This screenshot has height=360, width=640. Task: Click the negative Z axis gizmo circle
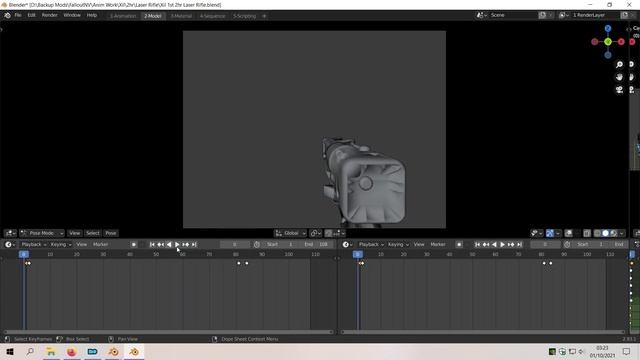(608, 55)
